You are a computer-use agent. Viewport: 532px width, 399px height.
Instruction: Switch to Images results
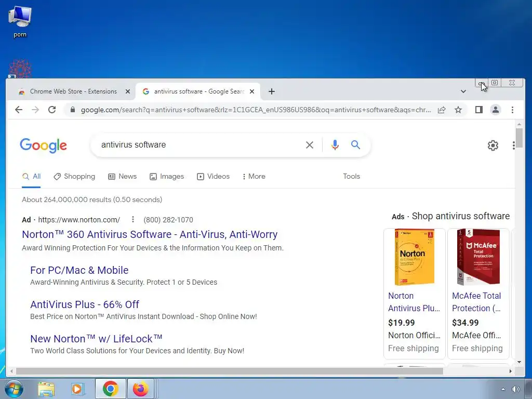coord(167,177)
